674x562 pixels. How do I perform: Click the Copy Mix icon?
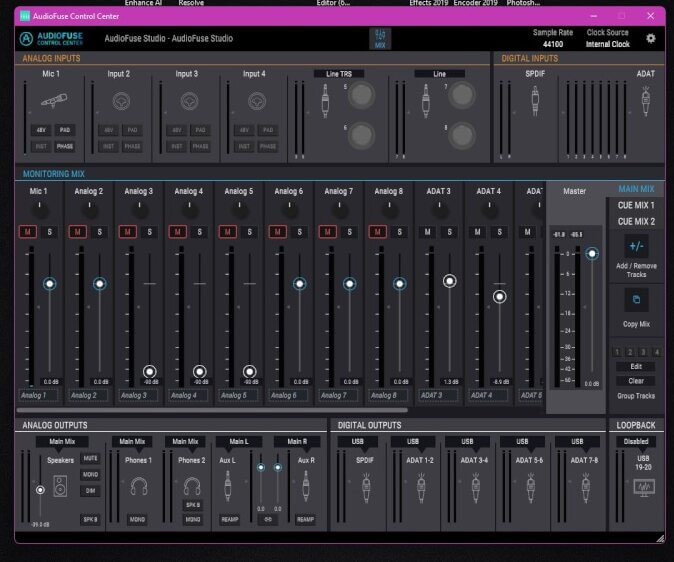click(x=636, y=300)
